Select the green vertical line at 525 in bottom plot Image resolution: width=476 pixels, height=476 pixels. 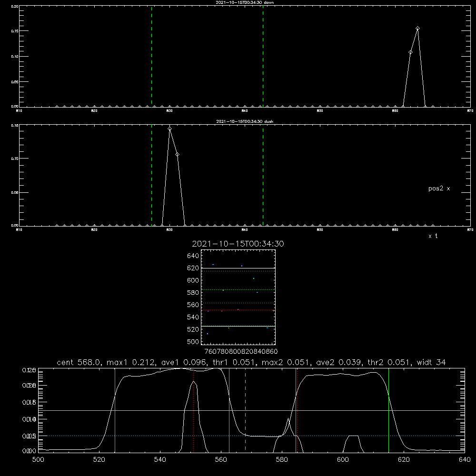pyautogui.click(x=115, y=410)
